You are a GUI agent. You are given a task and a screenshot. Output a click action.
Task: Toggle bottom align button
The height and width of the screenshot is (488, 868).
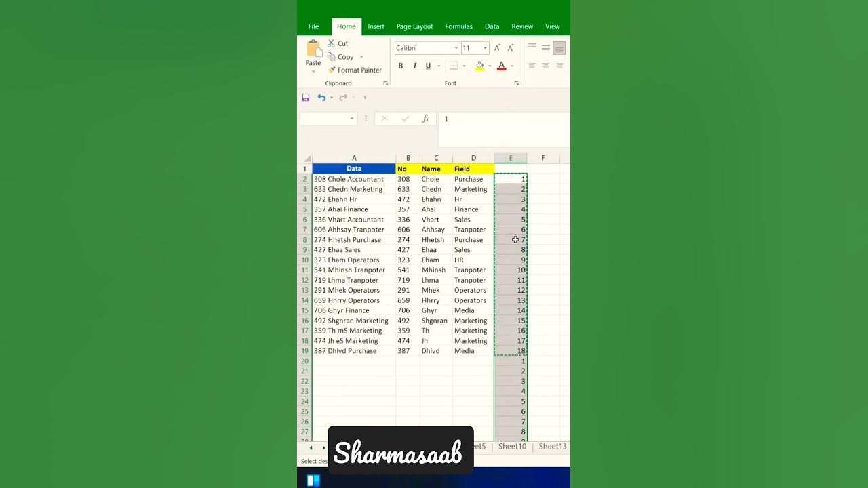point(559,48)
